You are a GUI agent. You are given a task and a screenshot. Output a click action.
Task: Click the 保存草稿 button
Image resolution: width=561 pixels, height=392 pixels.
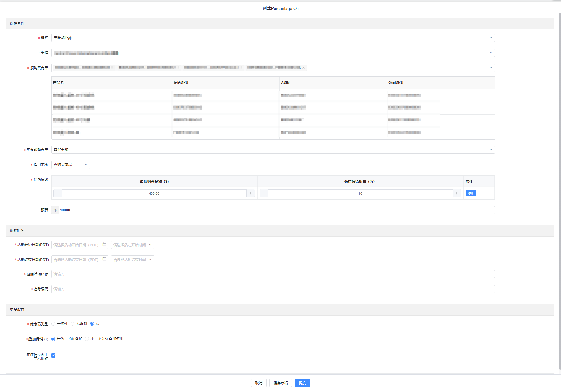(x=280, y=383)
